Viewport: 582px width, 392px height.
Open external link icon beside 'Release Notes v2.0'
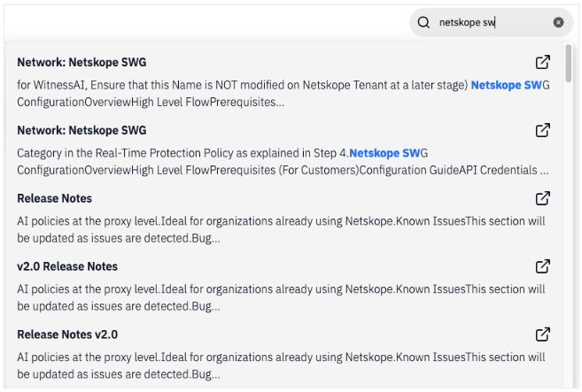tap(543, 334)
